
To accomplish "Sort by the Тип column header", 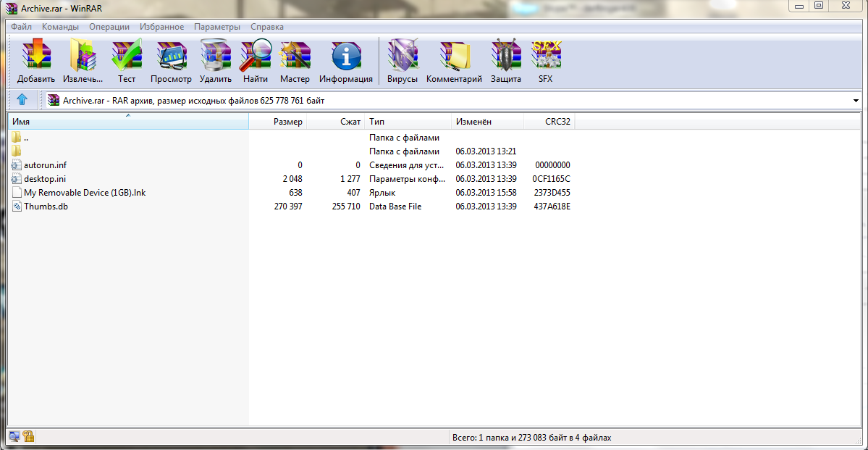I will (x=408, y=122).
